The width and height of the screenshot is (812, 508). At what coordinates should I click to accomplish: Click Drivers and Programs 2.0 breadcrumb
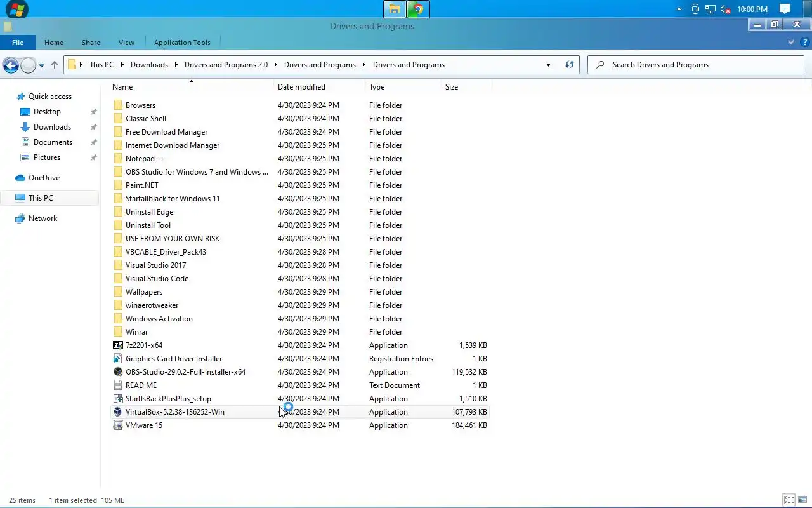[226, 65]
